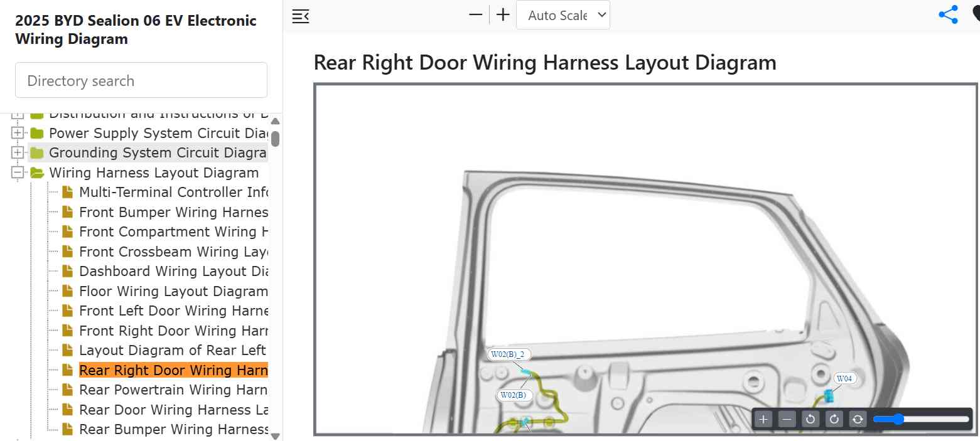Viewport: 980px width, 441px height.
Task: Select the Wiring Harness Layout Diagram folder label
Action: coord(154,173)
